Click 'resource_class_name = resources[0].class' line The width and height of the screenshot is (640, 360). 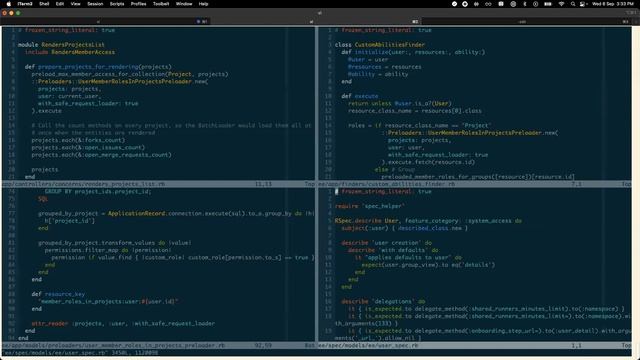pos(415,111)
